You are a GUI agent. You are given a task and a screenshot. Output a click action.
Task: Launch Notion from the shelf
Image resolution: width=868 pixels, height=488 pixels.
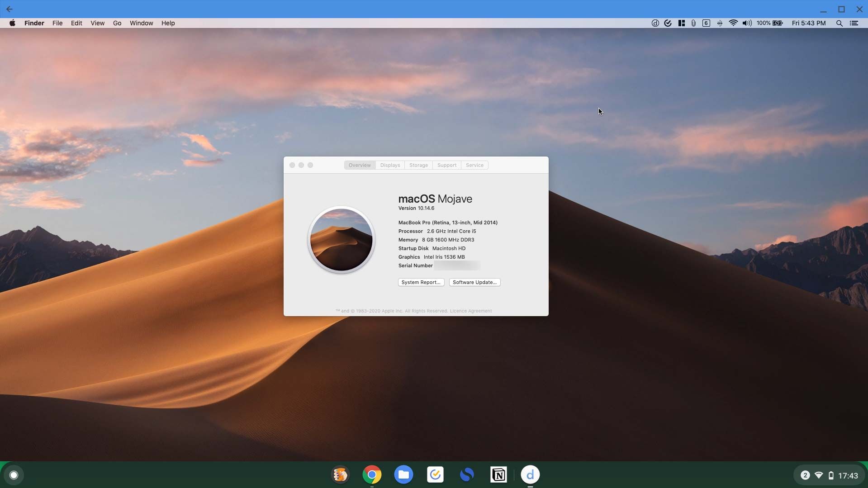[x=498, y=474]
